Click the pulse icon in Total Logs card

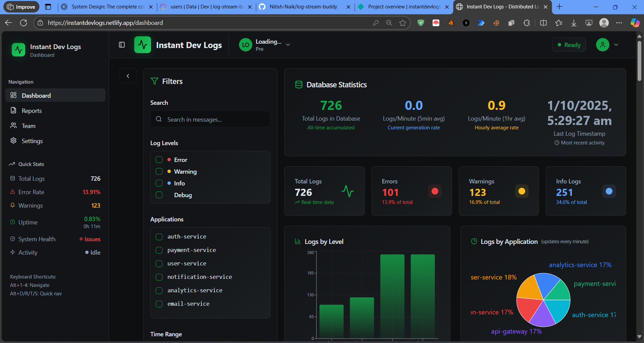coord(348,191)
